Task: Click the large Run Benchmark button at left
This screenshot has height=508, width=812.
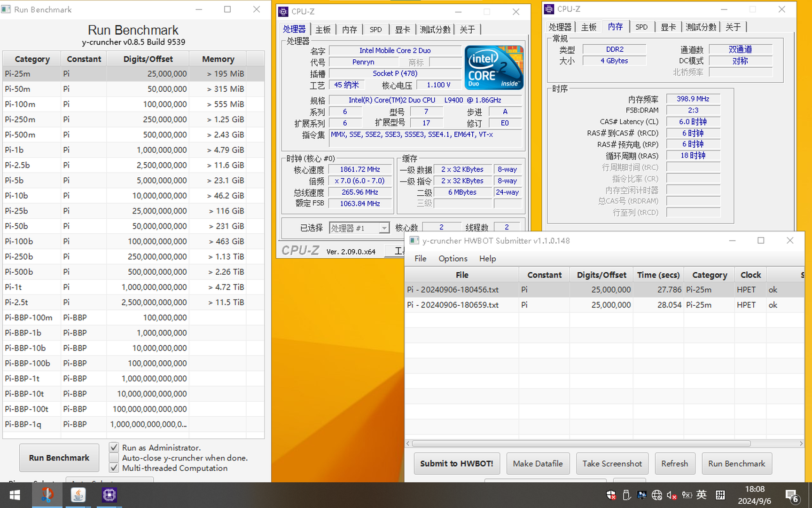Action: click(59, 458)
